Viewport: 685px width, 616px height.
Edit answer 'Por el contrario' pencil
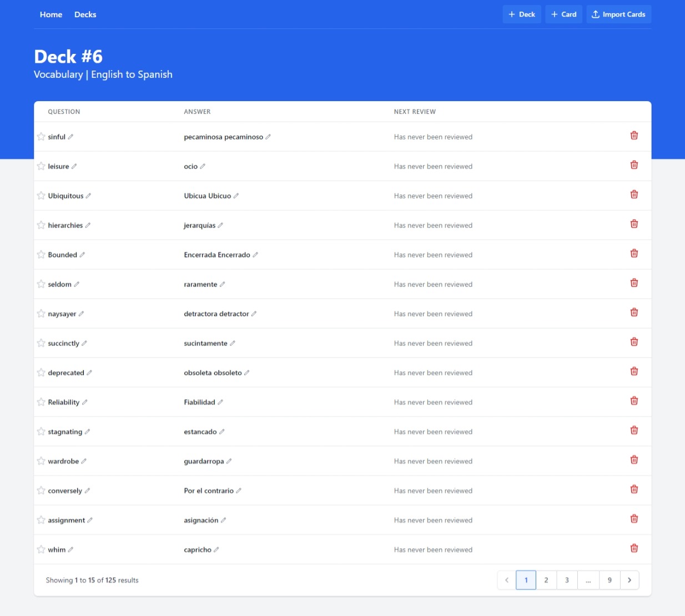(x=239, y=490)
